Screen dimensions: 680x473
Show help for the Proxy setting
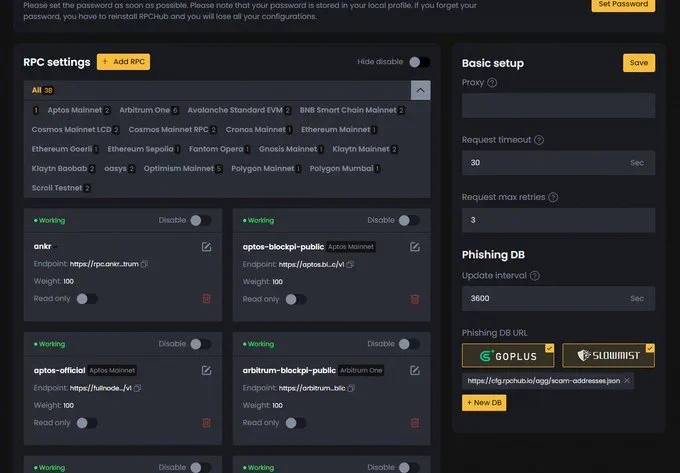click(492, 82)
